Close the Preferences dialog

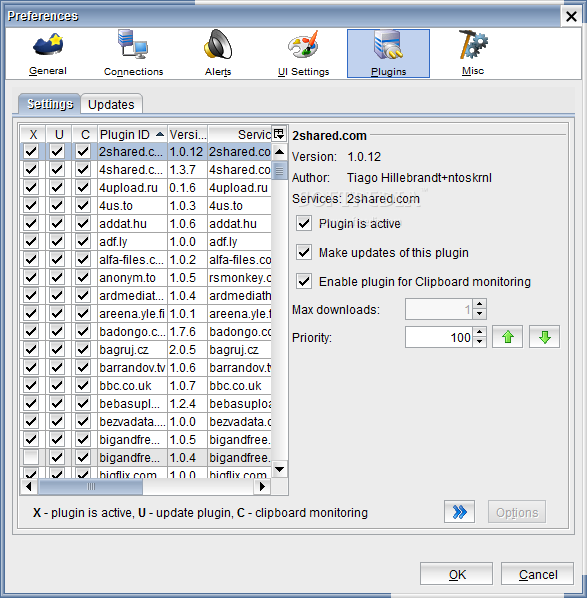click(x=571, y=16)
